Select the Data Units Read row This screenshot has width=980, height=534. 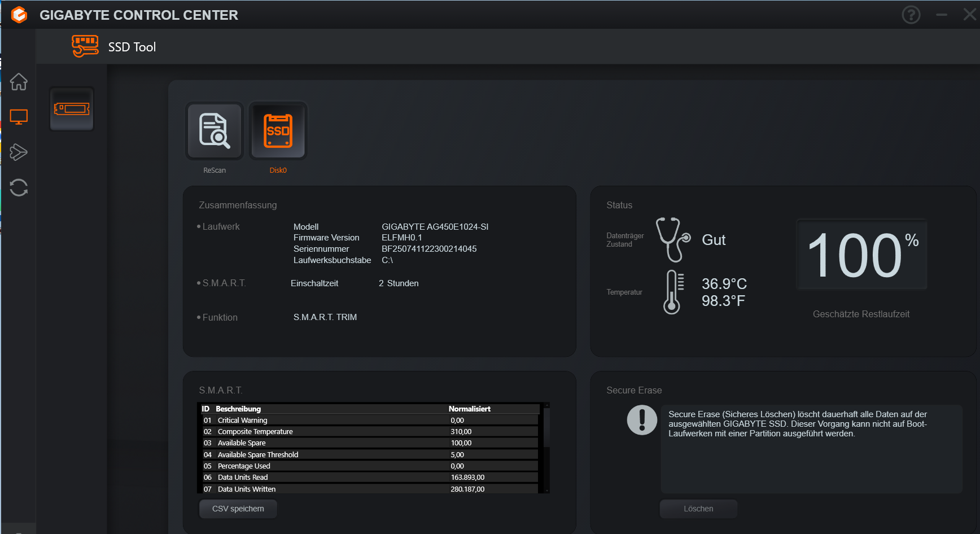[x=370, y=478]
